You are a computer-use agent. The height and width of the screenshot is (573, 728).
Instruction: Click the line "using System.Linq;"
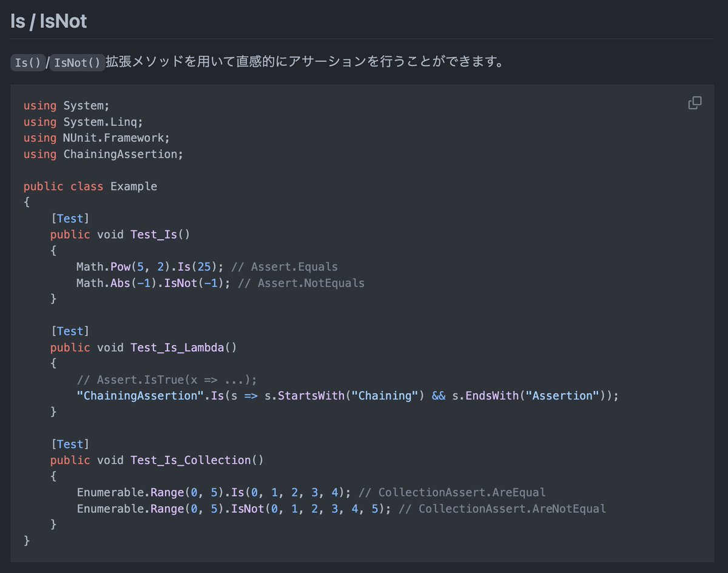point(83,122)
